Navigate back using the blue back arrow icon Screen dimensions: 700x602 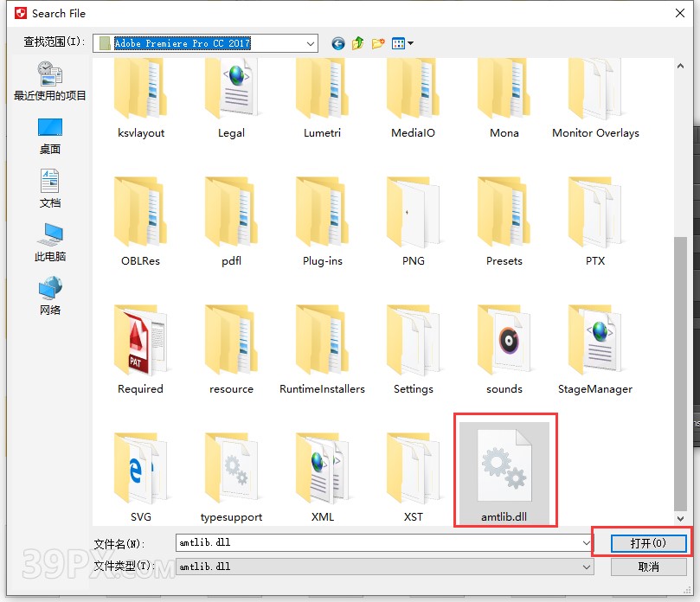coord(337,43)
